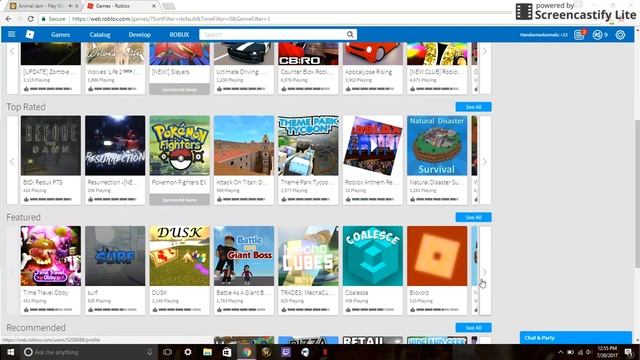The image size is (640, 360).
Task: Open Time Travel Obby thumbnail
Action: coord(51,256)
